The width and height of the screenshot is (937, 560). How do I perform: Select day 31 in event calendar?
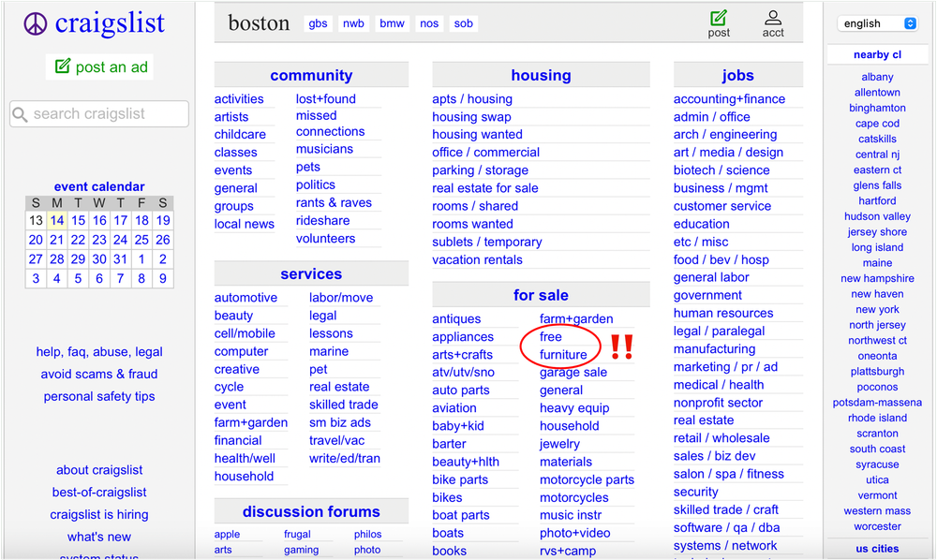pyautogui.click(x=120, y=259)
